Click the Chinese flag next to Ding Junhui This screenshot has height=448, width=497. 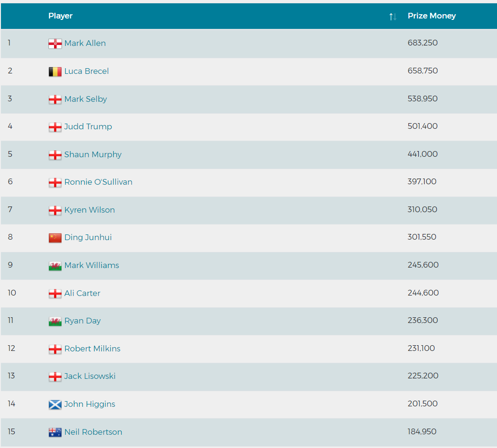click(55, 238)
